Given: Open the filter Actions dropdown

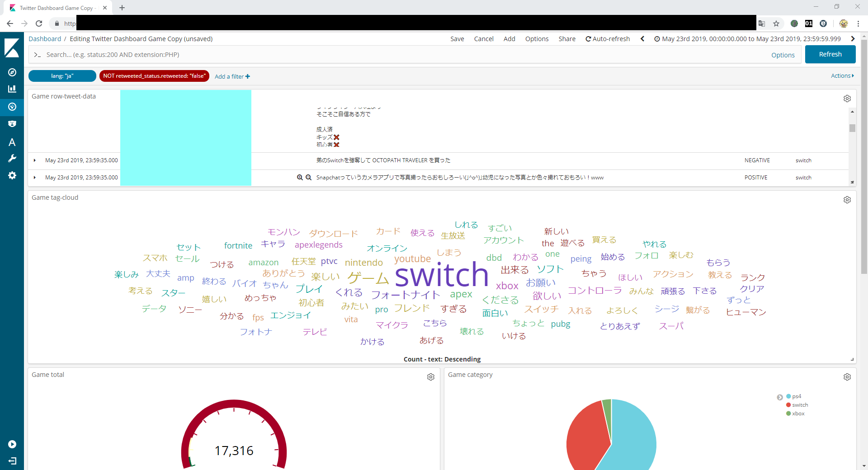Looking at the screenshot, I should (842, 76).
